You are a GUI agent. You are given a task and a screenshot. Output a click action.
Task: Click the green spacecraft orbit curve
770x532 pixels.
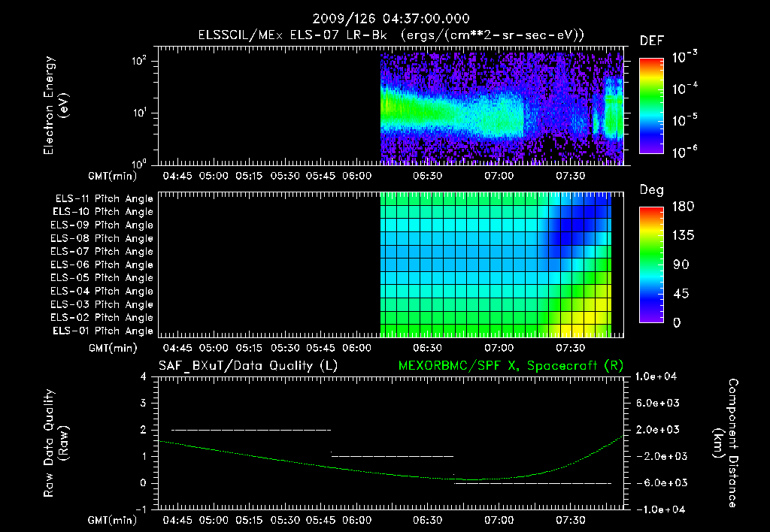390,473
